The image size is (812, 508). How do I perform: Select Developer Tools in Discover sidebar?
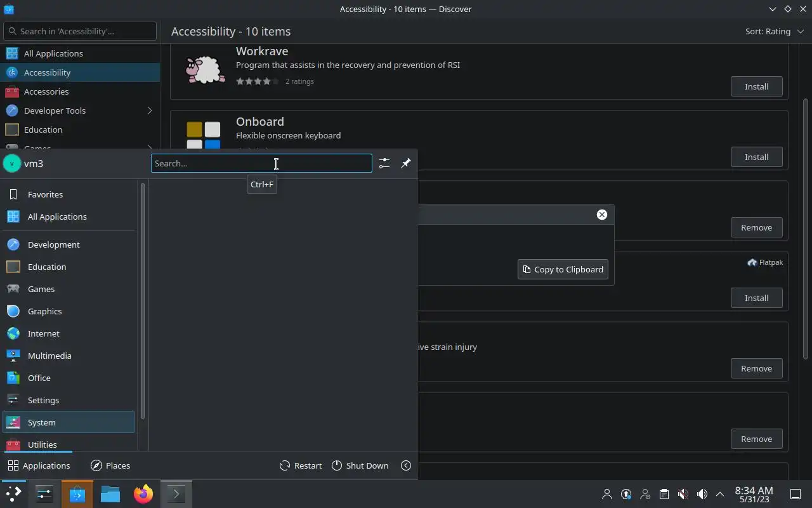tap(80, 110)
